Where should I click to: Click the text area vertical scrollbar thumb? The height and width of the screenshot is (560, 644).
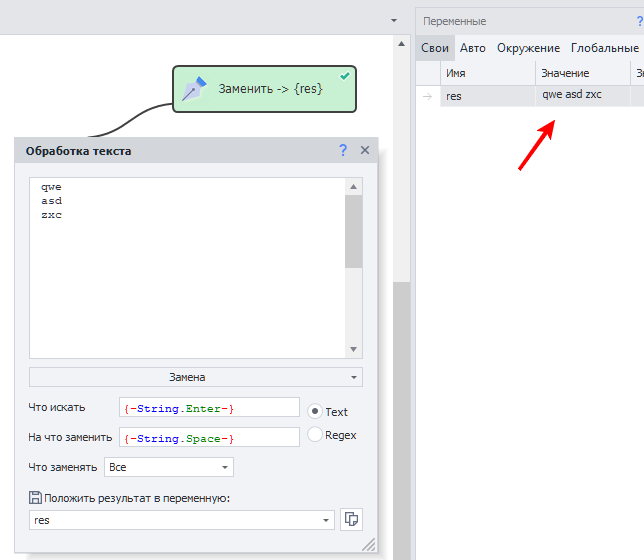pos(353,230)
